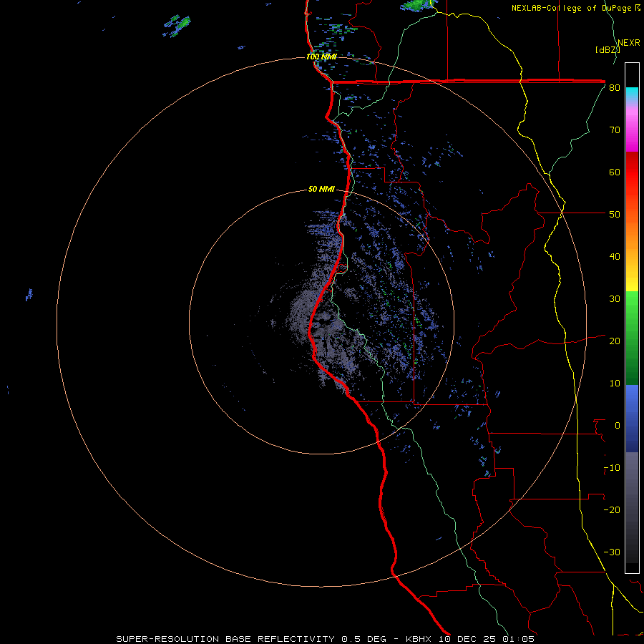The width and height of the screenshot is (644, 644).
Task: Click the cyan top segment of the color bar
Action: coord(632,94)
